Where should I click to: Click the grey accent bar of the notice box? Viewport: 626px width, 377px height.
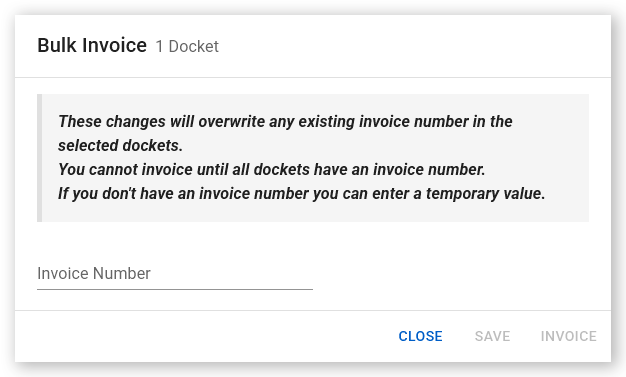pos(40,158)
